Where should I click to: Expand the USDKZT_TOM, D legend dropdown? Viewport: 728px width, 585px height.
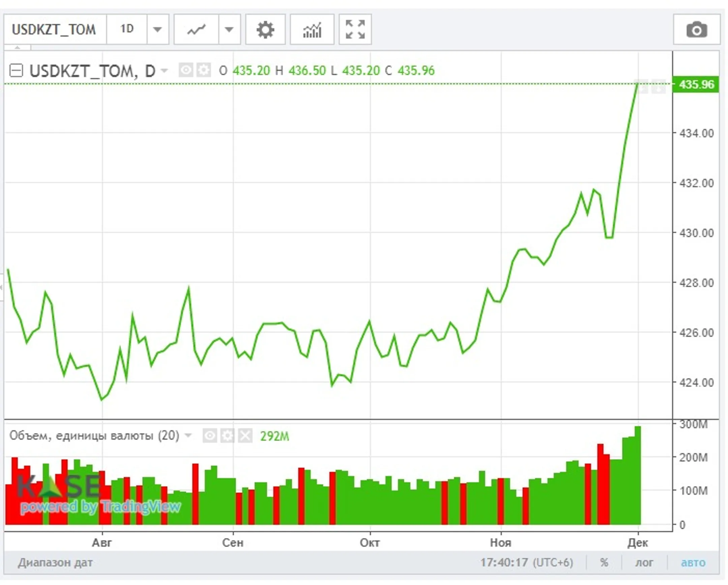[164, 70]
